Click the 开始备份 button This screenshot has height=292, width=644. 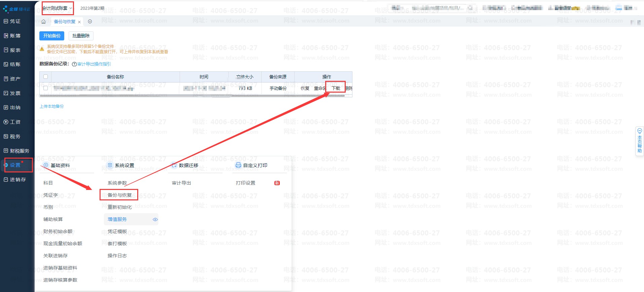pyautogui.click(x=52, y=36)
